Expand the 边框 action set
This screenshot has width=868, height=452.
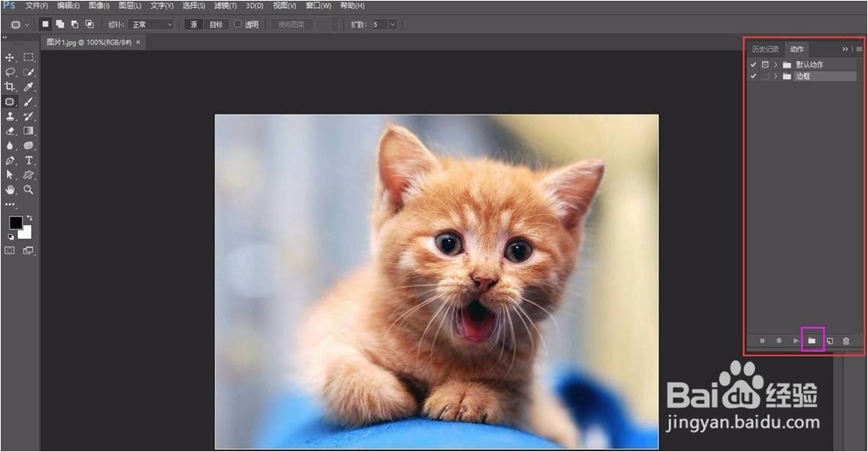point(775,76)
